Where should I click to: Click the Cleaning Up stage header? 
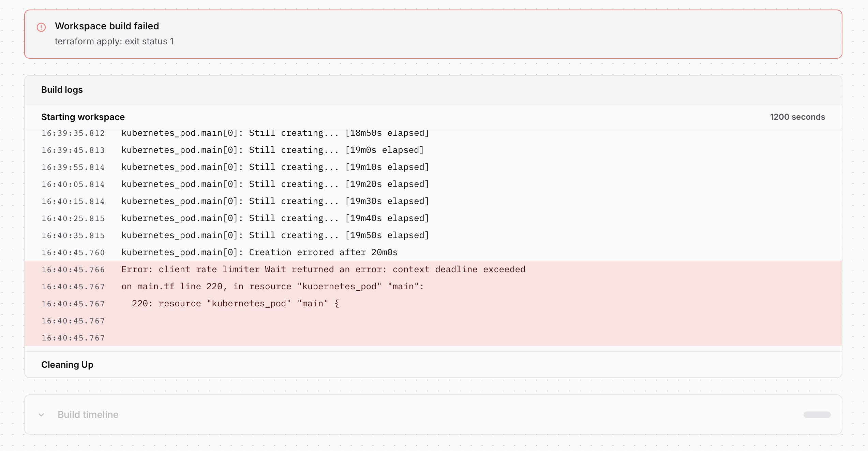point(67,365)
